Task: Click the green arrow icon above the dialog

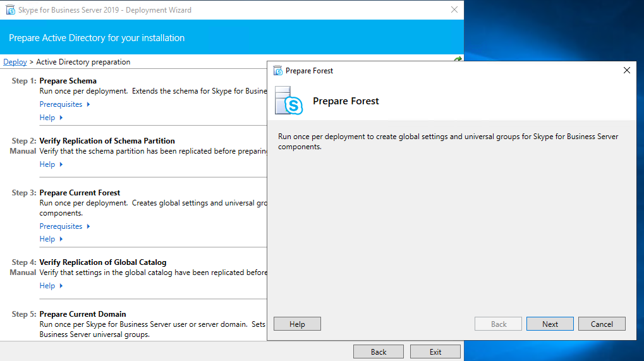Action: 458,59
